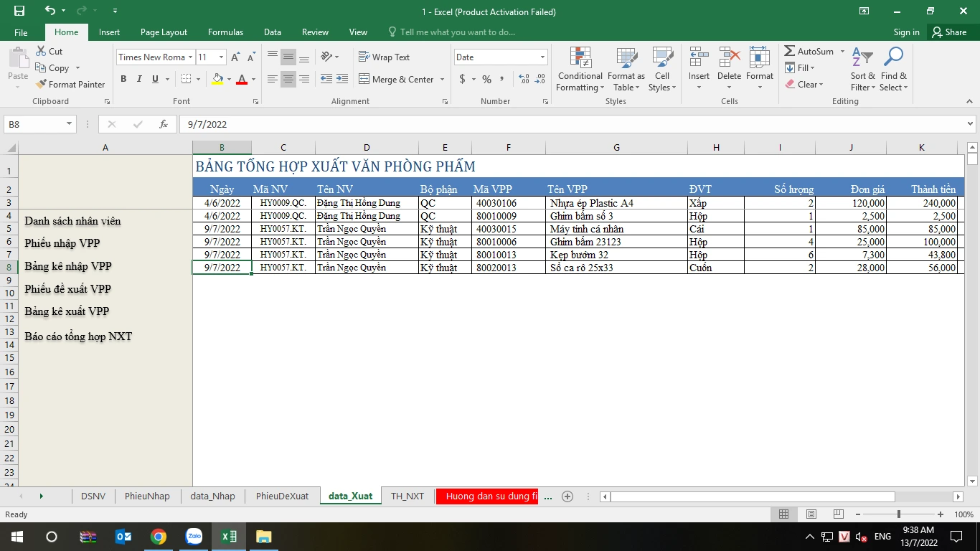Switch to the PhieuNhap sheet tab

[x=147, y=496]
